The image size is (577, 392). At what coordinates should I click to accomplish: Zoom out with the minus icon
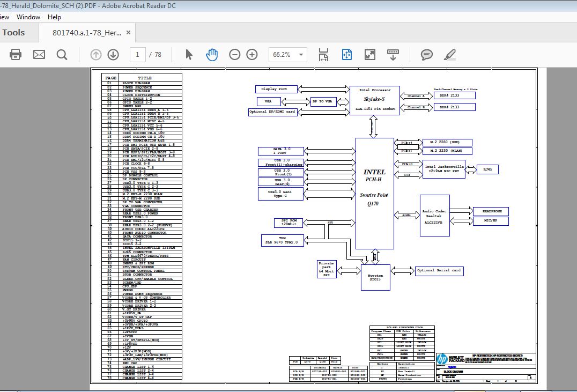click(x=234, y=55)
